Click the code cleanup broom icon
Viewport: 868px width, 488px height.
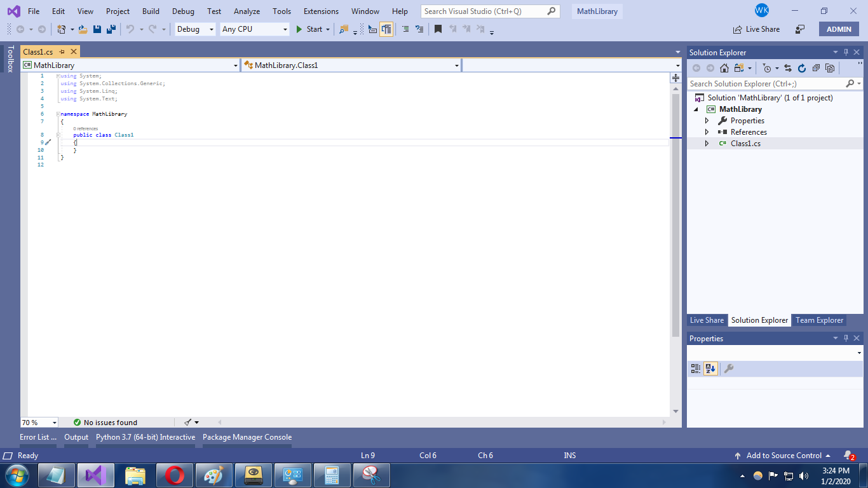(188, 422)
